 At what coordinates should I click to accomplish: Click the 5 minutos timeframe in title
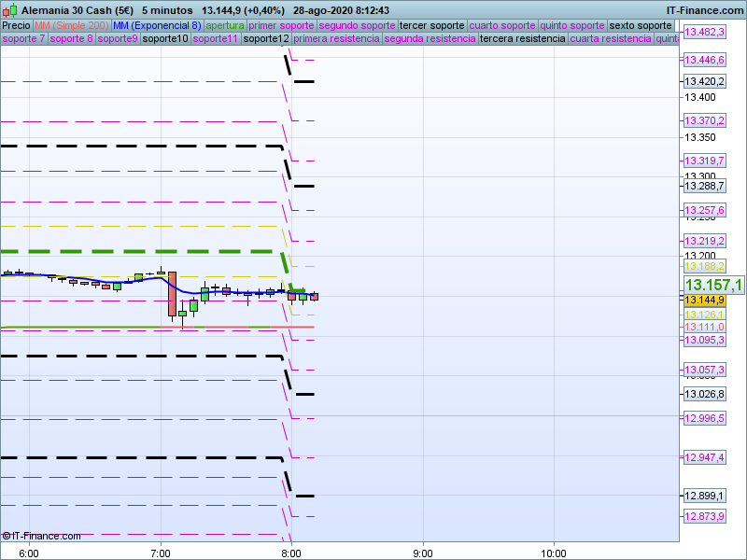click(167, 10)
